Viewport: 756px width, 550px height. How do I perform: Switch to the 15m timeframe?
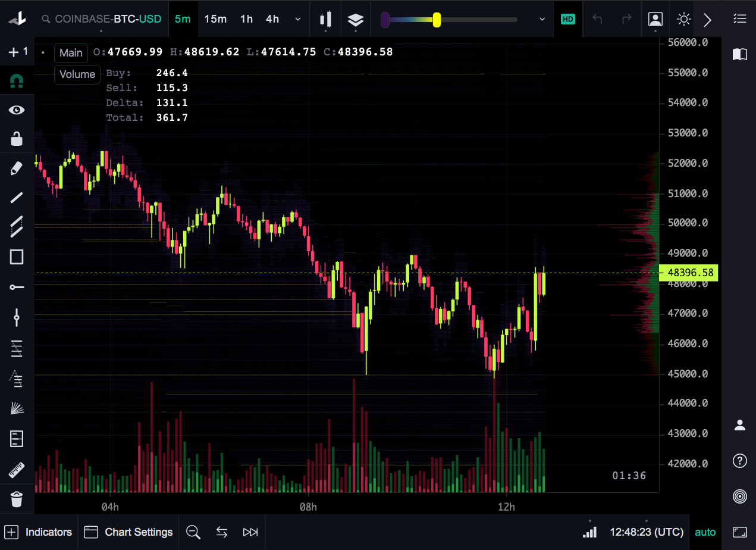215,19
